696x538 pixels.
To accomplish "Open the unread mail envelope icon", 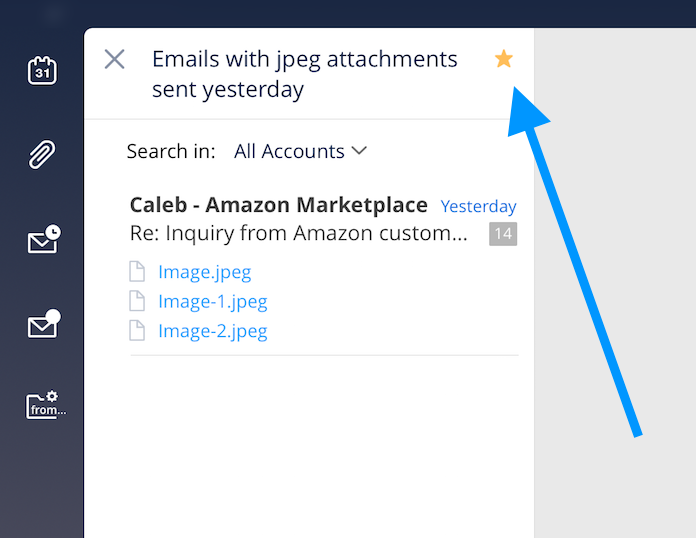I will pos(43,325).
